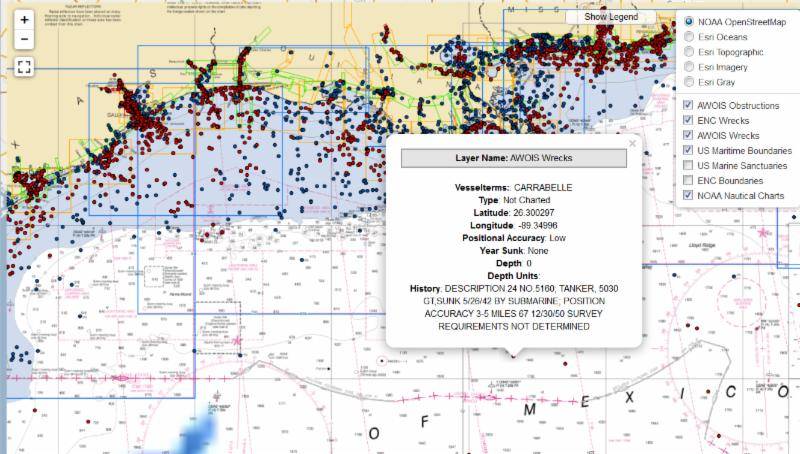The width and height of the screenshot is (800, 454).
Task: Click the Show Legend button
Action: click(x=611, y=17)
